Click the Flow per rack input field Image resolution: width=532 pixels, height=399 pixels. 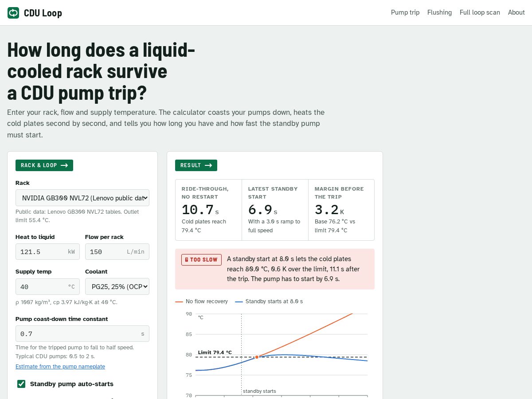click(117, 252)
